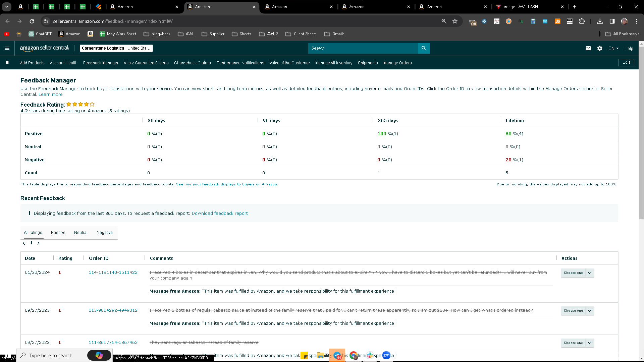Click the bookmark flag icon in nav bar
644x362 pixels.
click(x=7, y=63)
